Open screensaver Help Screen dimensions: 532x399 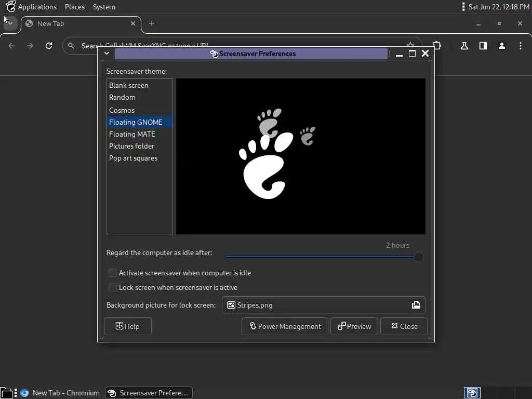(x=128, y=326)
